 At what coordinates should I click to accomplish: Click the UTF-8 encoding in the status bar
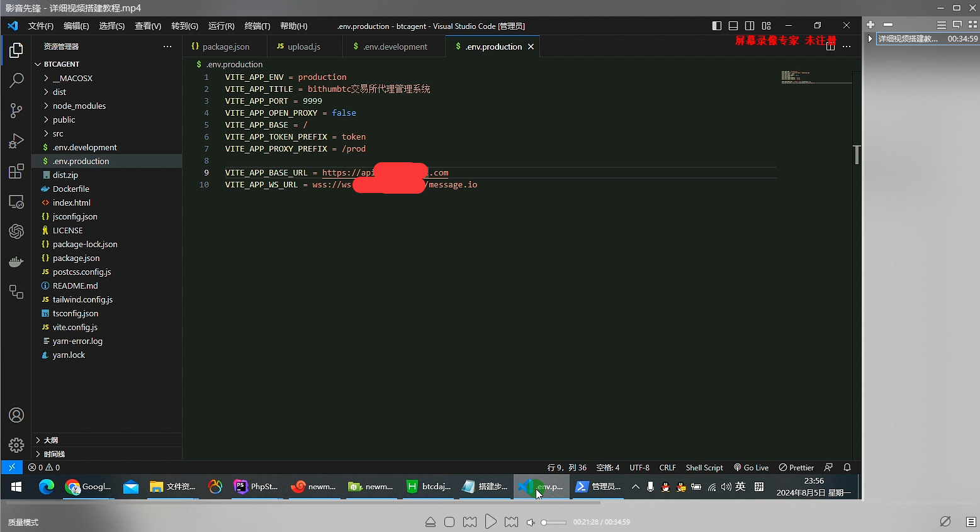pos(639,467)
